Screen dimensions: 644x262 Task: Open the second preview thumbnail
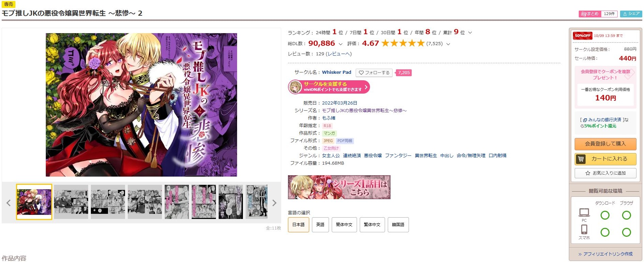point(71,202)
